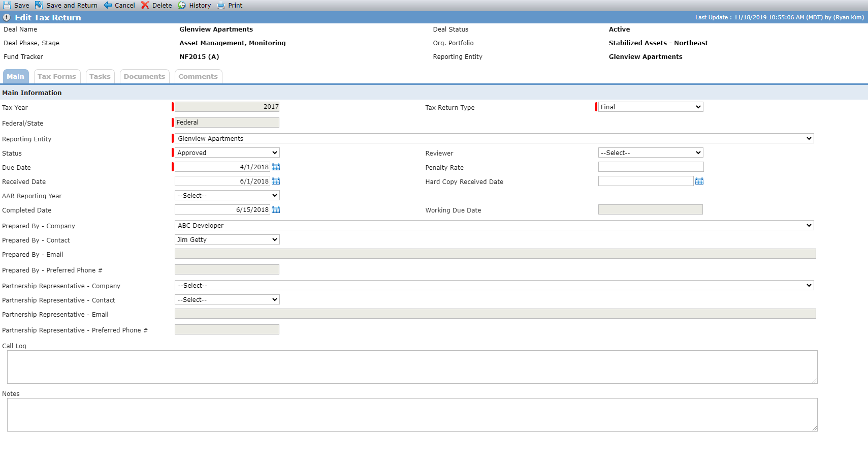This screenshot has height=458, width=868.
Task: Open the Comments tab
Action: point(198,76)
